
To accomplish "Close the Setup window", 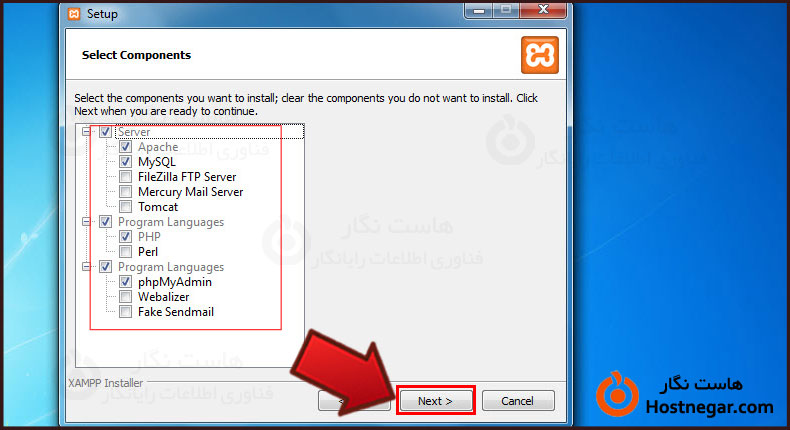I will 543,10.
